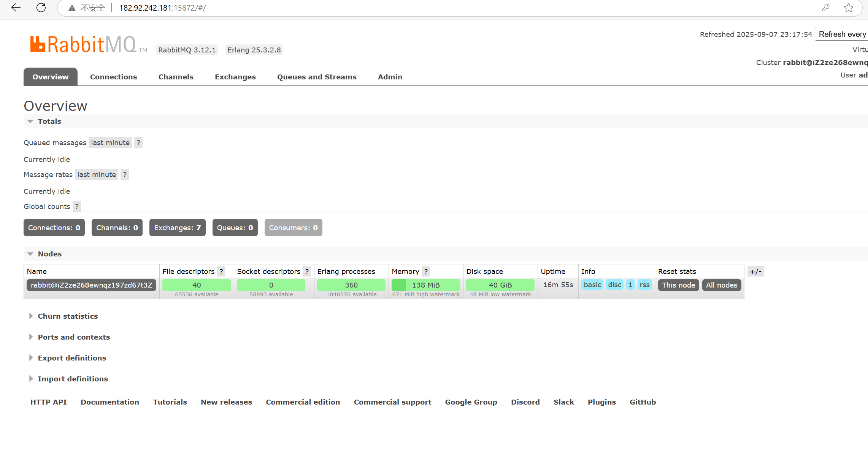Click the File descriptors 40 bar
This screenshot has height=468, width=868.
click(197, 285)
